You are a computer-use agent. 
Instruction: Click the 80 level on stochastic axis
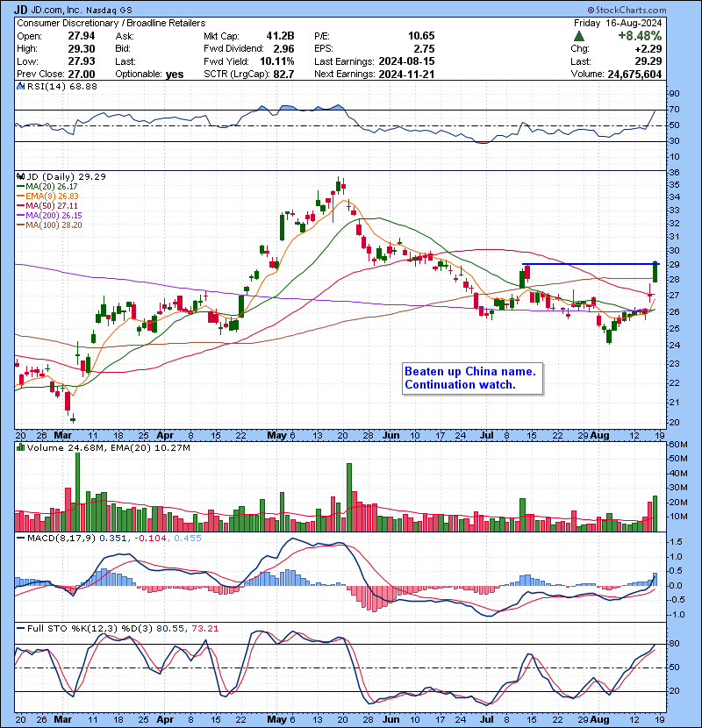pyautogui.click(x=674, y=644)
